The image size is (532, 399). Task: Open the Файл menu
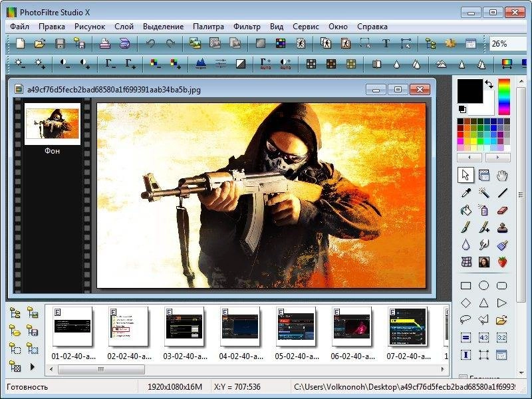[20, 27]
